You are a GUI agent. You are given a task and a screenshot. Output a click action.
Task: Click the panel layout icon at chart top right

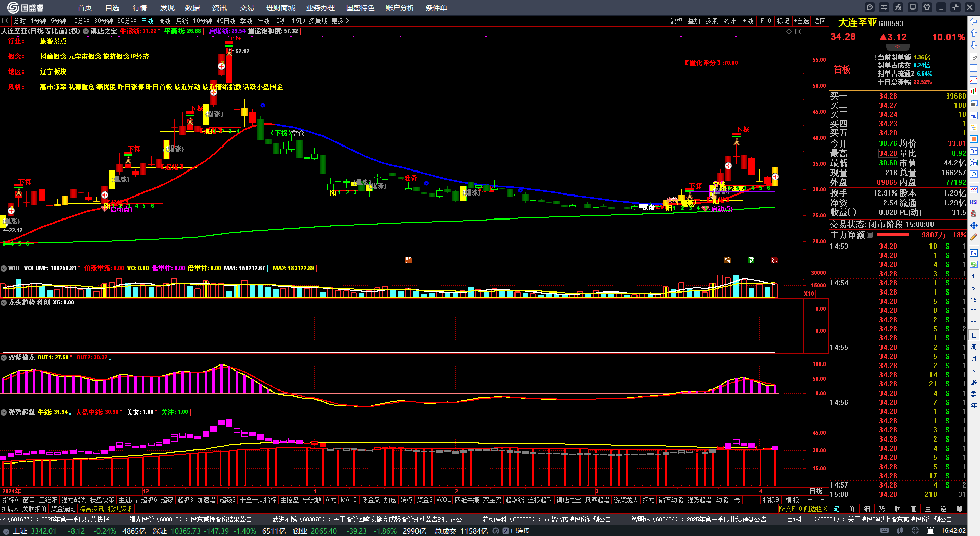click(x=798, y=31)
